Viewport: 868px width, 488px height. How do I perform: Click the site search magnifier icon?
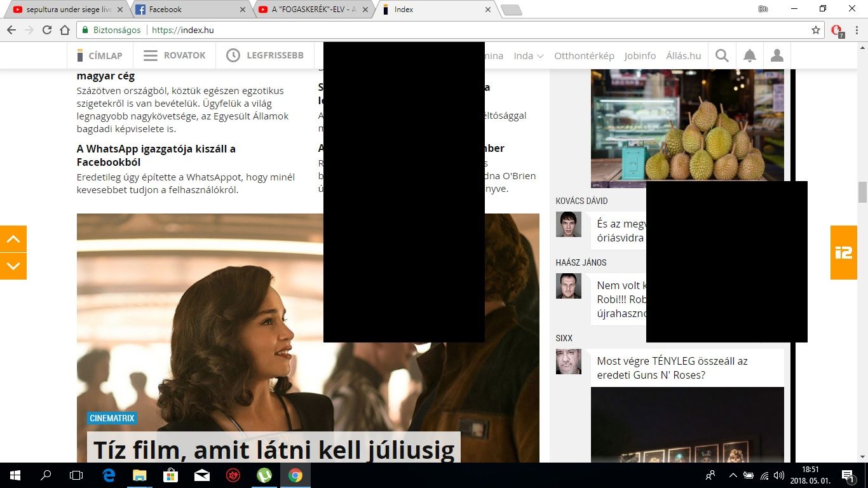tap(722, 56)
